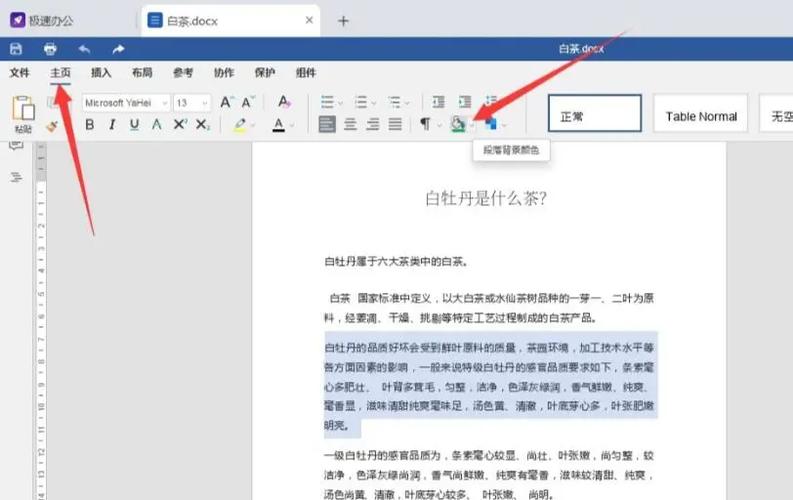Align the paragraph right
Image resolution: width=793 pixels, height=500 pixels.
373,124
